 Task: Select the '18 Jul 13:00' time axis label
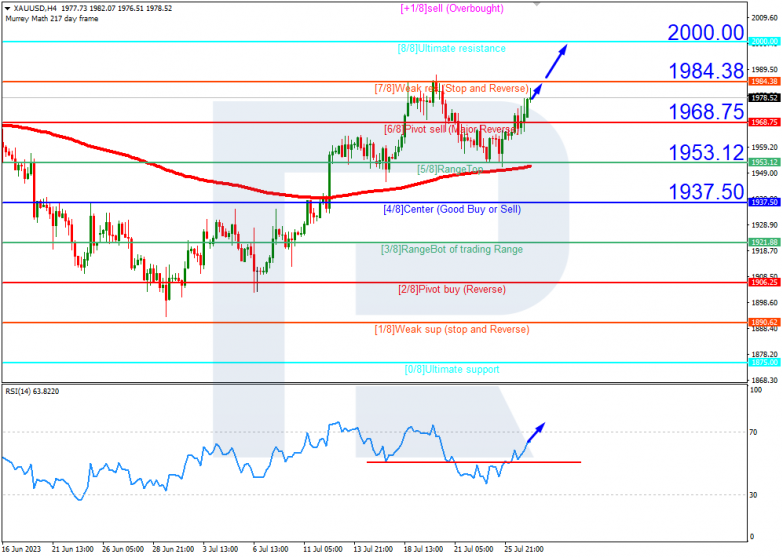click(x=424, y=549)
